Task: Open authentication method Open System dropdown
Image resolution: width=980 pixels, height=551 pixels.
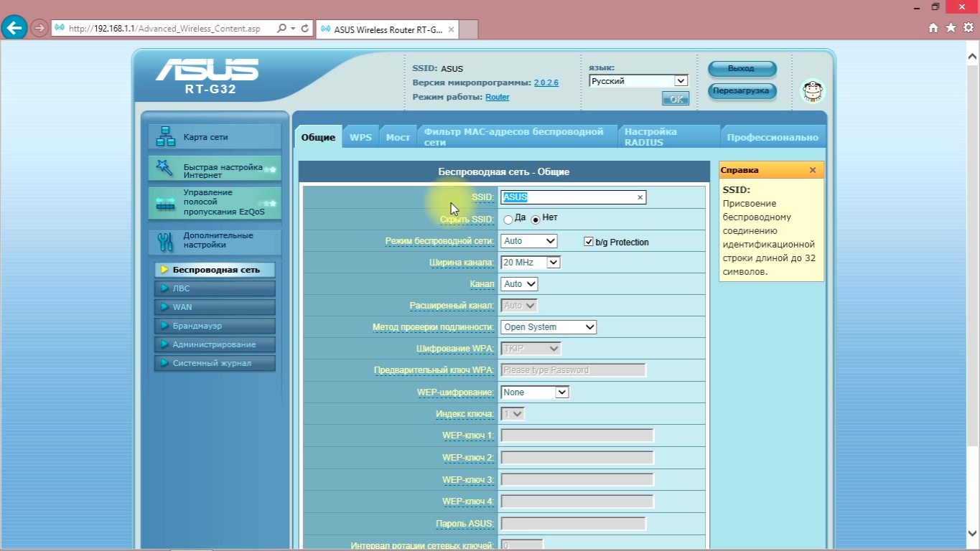Action: [549, 327]
